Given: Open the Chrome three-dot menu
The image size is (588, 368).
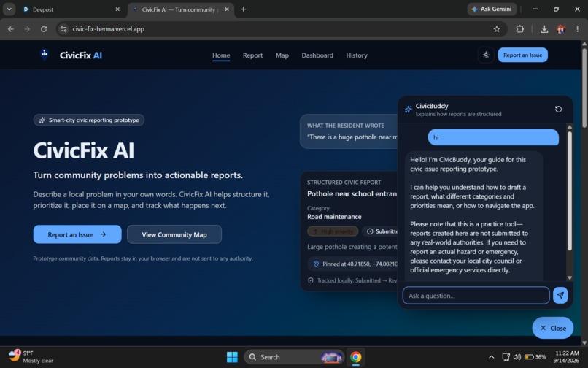Looking at the screenshot, I should click(577, 29).
